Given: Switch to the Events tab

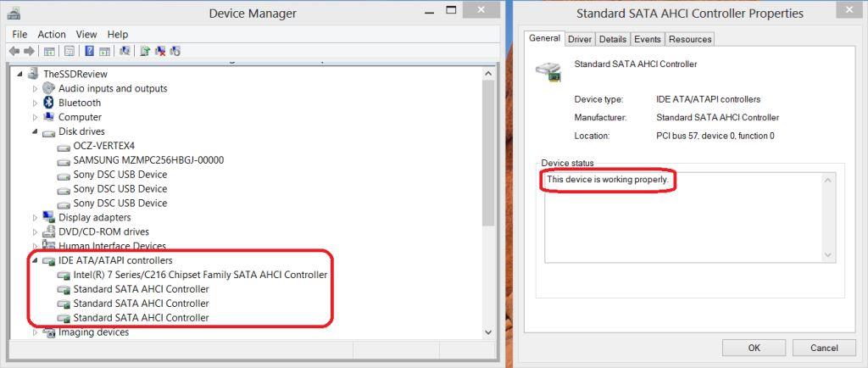Looking at the screenshot, I should (647, 39).
